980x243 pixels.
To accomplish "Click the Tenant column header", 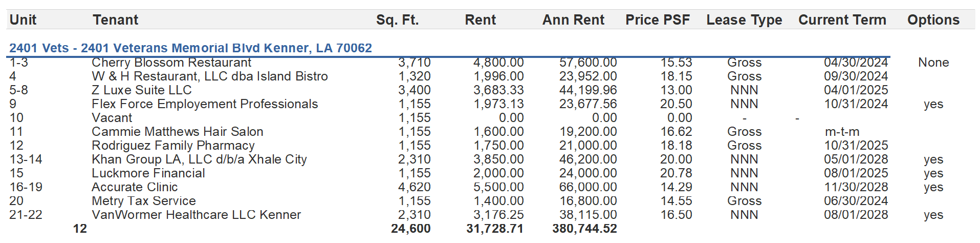I will pos(115,20).
